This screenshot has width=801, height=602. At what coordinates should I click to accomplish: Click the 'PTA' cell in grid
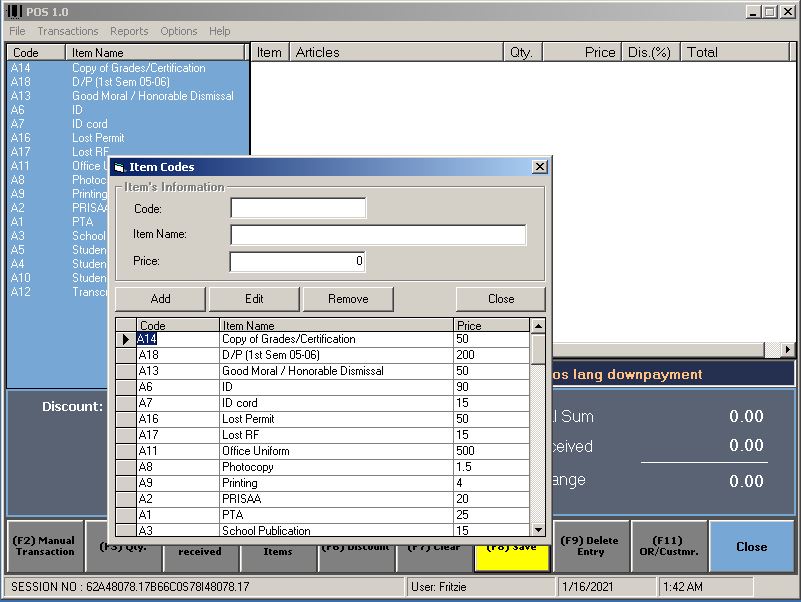tap(336, 515)
